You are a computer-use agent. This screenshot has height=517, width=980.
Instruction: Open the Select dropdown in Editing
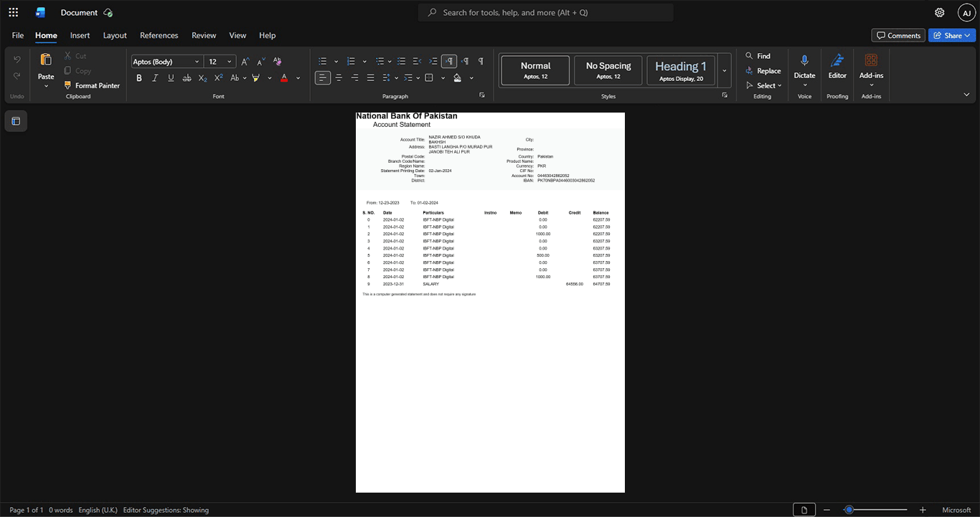point(763,85)
